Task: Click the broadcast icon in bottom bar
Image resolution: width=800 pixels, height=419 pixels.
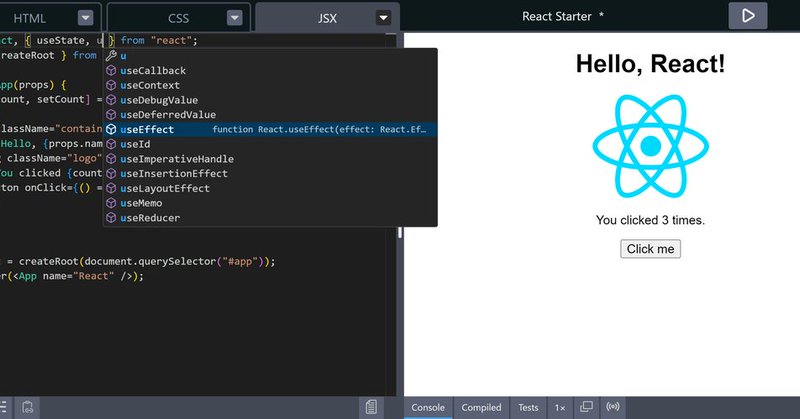Action: 613,407
